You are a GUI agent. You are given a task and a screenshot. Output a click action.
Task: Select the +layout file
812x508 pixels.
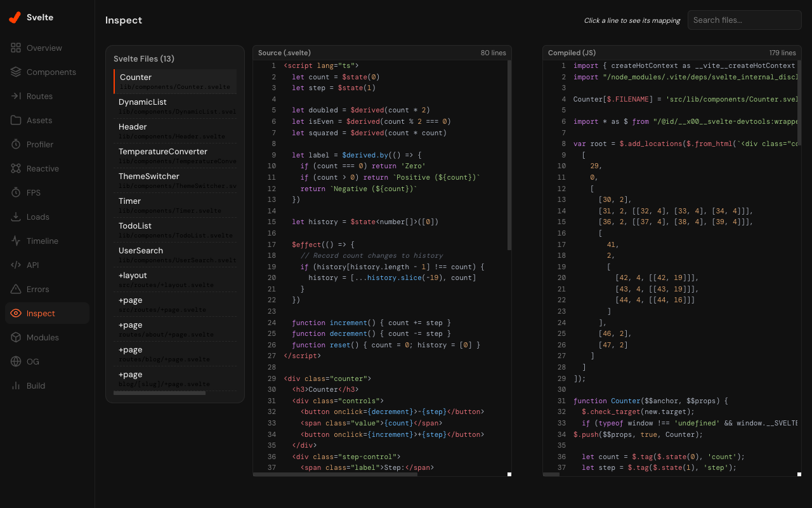coord(175,279)
